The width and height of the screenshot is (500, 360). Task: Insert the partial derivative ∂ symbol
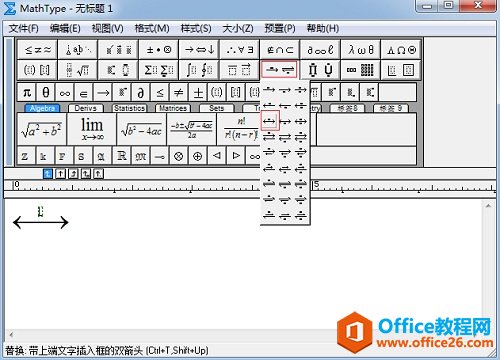(141, 92)
